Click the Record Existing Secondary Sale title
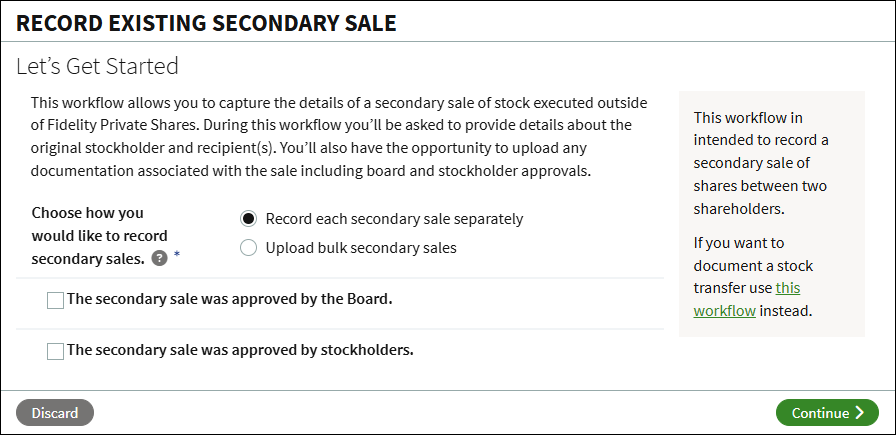Viewport: 896px width, 435px height. 206,23
